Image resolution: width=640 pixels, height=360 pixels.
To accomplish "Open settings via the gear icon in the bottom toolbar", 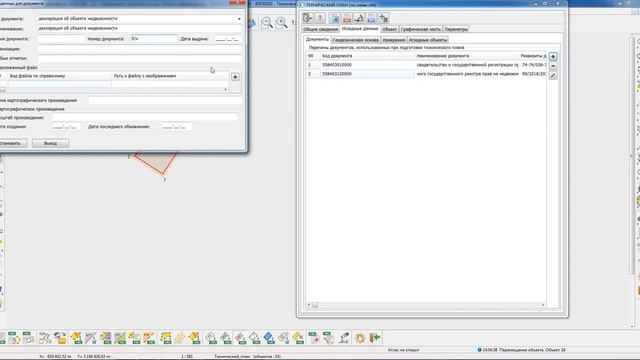I will (360, 338).
